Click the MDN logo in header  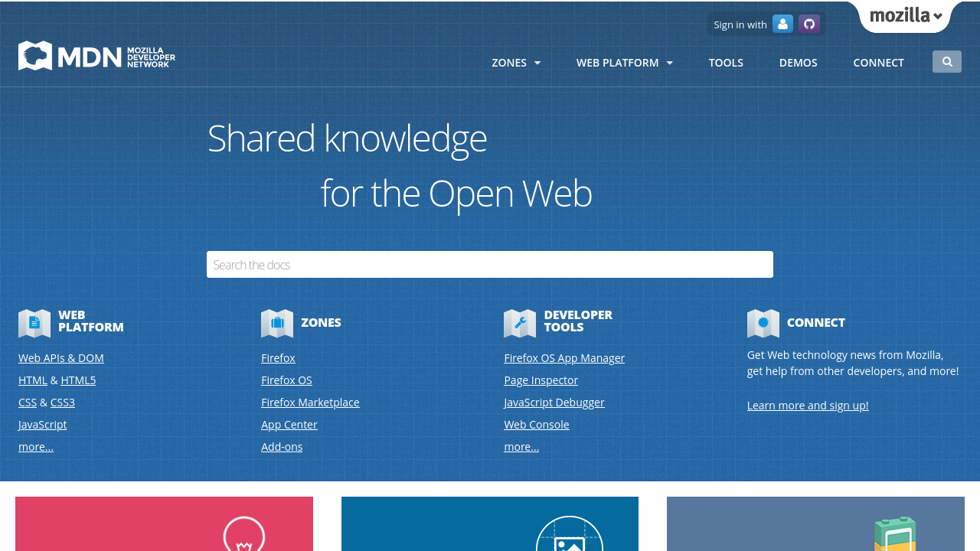click(96, 56)
